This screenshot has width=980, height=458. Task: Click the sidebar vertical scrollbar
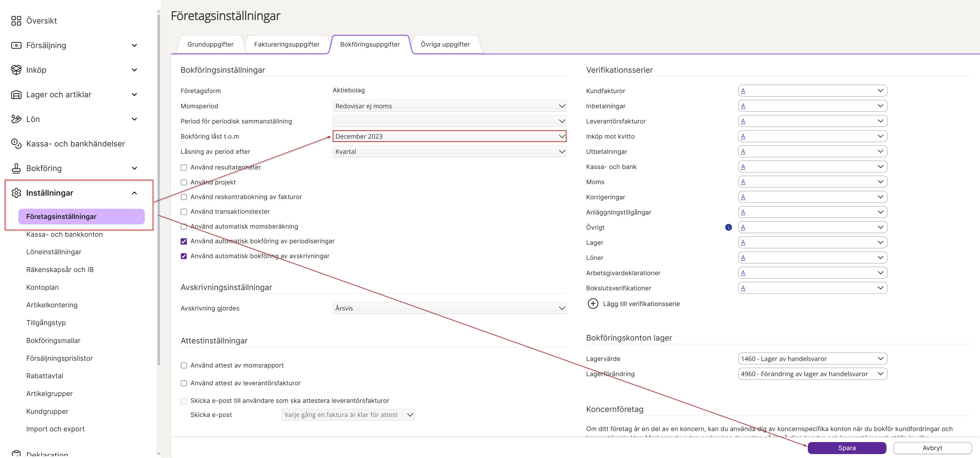coord(159,190)
